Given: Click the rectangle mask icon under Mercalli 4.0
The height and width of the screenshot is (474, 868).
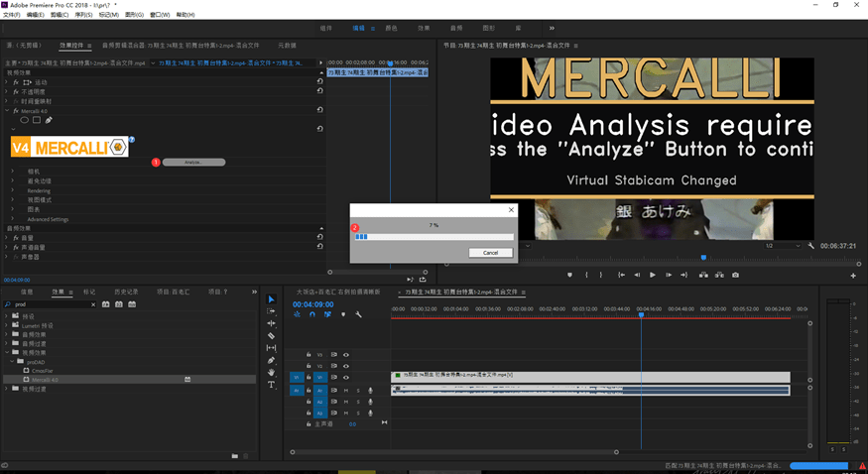Looking at the screenshot, I should pyautogui.click(x=37, y=120).
